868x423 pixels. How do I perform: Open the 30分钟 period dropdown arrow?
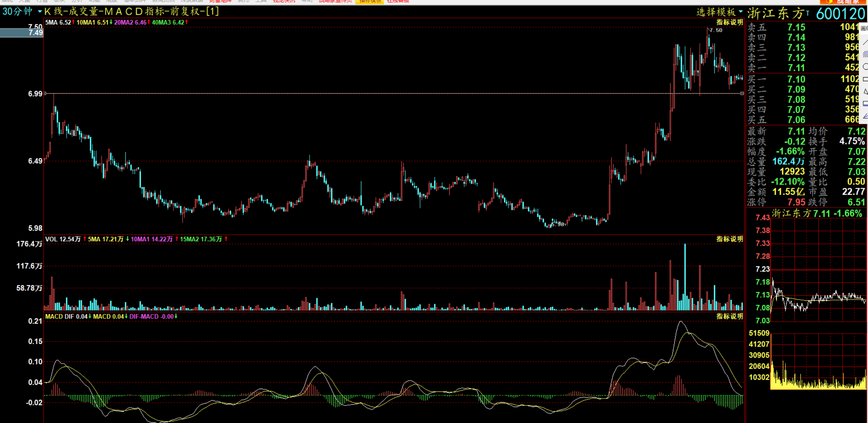coord(40,12)
